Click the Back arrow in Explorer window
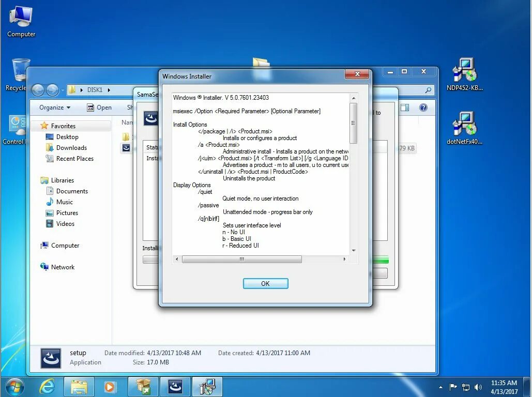 [38, 90]
